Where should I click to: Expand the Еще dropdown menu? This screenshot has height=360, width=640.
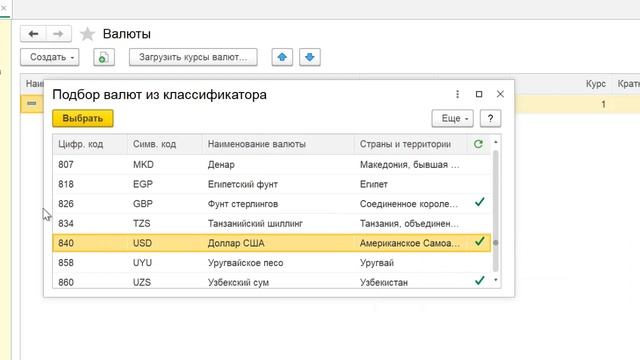pyautogui.click(x=453, y=118)
